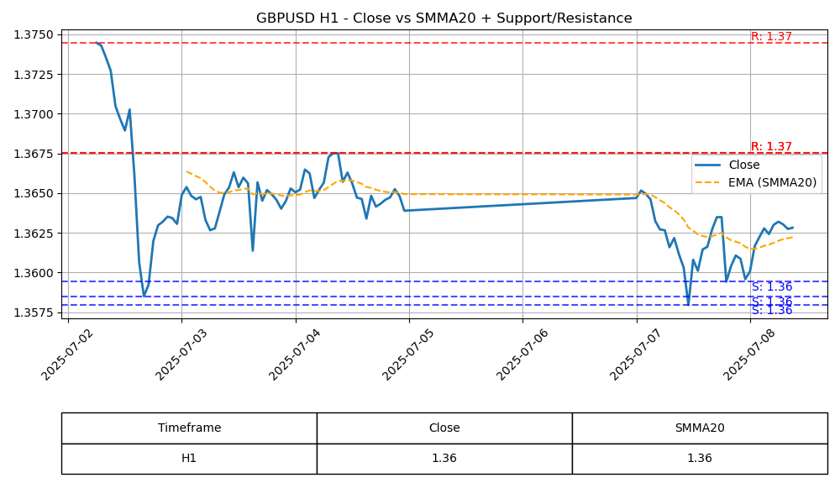Select the "H1" cell in the table

click(189, 459)
